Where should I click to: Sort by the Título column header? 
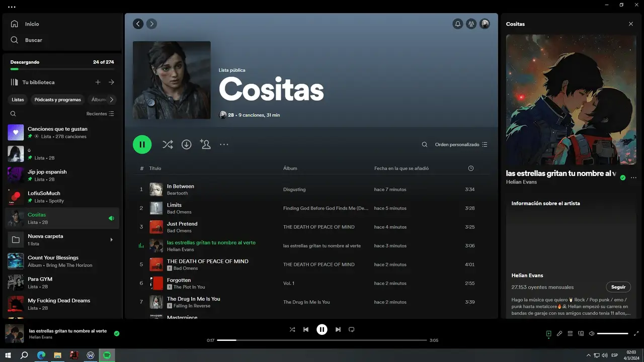point(155,168)
